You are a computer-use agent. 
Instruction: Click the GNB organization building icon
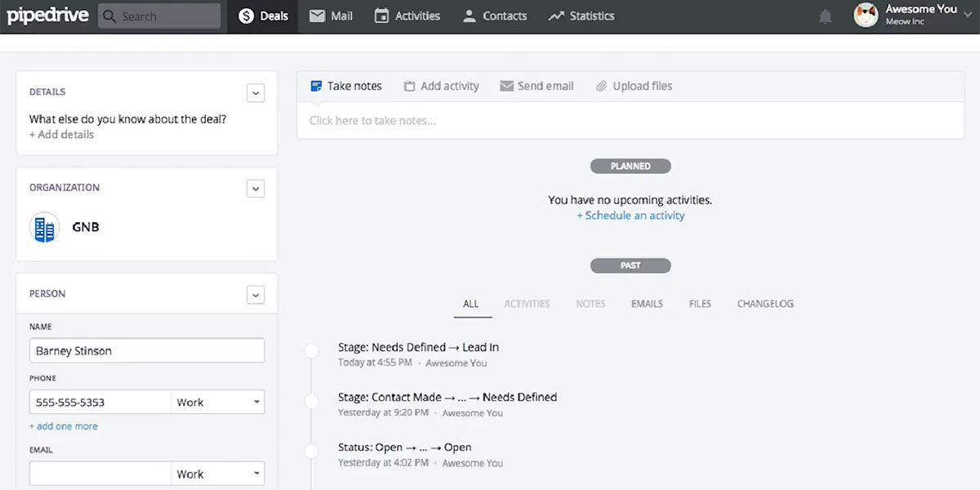[x=43, y=226]
